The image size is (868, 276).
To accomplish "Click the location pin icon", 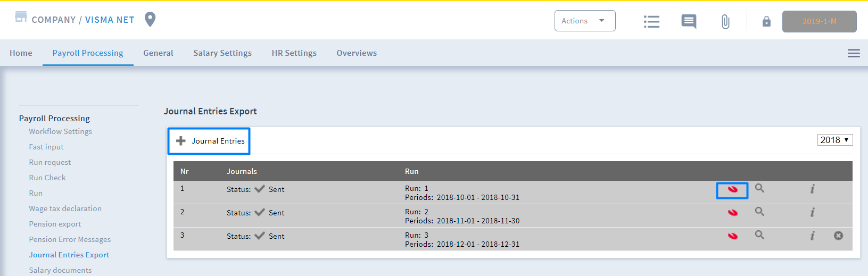I will click(x=151, y=19).
